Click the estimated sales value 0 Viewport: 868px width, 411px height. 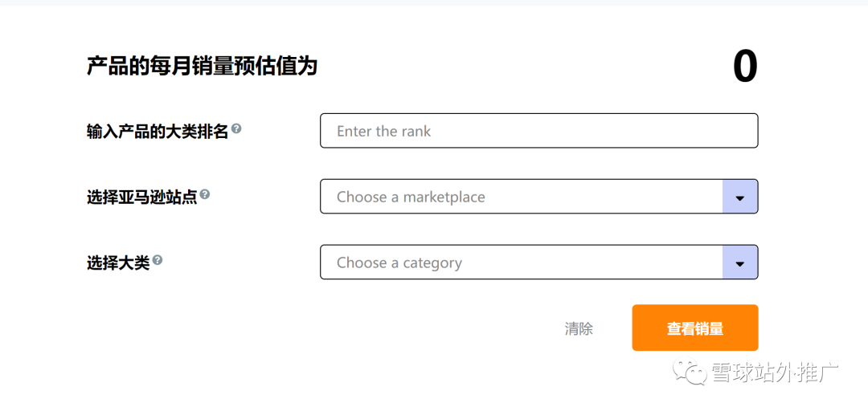click(x=745, y=67)
